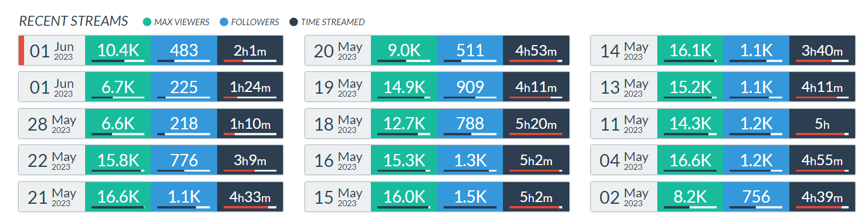Click the 15.8K max viewers cell for 22 May
Viewport: 868px width, 219px height.
119,160
